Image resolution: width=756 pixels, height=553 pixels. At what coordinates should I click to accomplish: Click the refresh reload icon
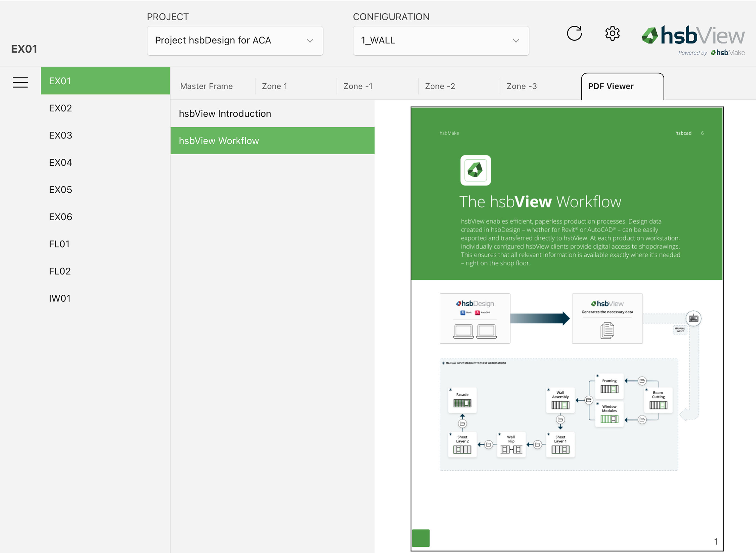[574, 33]
